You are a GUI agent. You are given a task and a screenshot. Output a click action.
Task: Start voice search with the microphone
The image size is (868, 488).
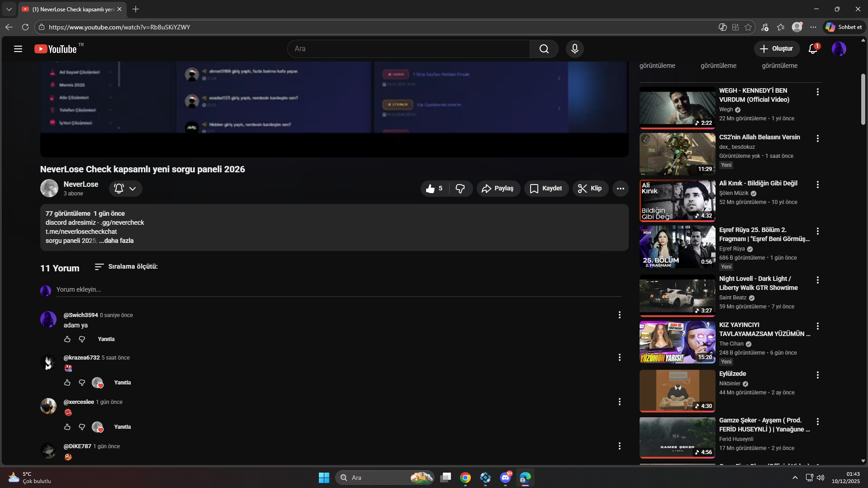[575, 49]
